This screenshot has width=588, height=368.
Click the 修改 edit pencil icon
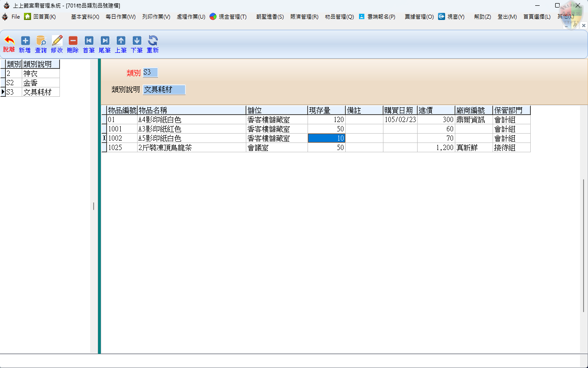click(x=57, y=44)
